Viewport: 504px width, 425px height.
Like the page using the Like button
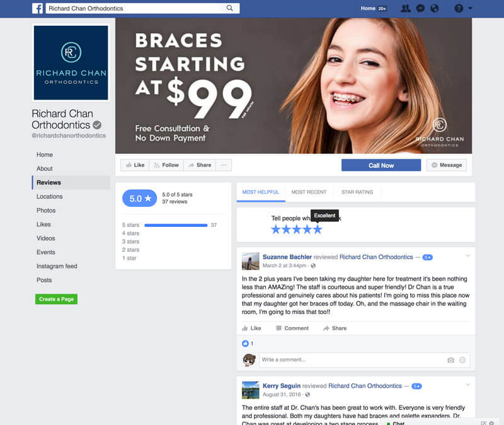click(135, 165)
